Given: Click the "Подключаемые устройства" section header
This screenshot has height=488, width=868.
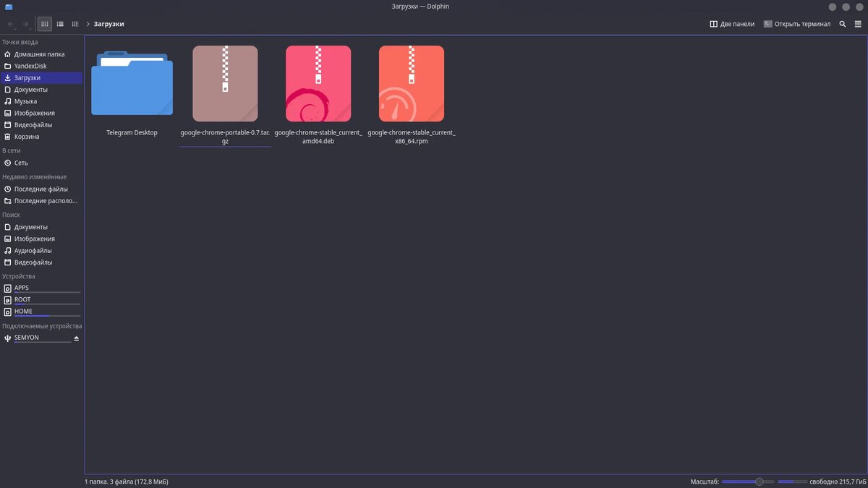Looking at the screenshot, I should coord(42,326).
